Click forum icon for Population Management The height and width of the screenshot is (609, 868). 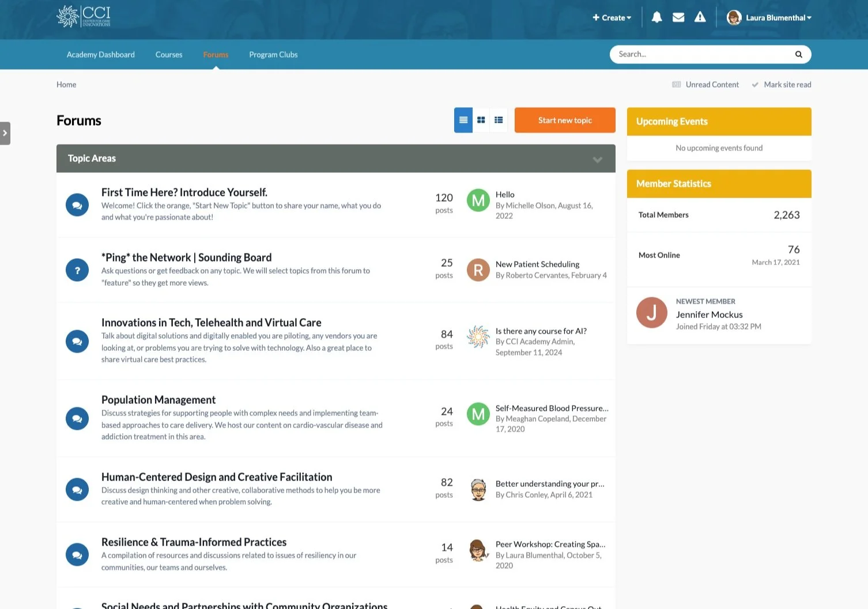[x=77, y=418]
